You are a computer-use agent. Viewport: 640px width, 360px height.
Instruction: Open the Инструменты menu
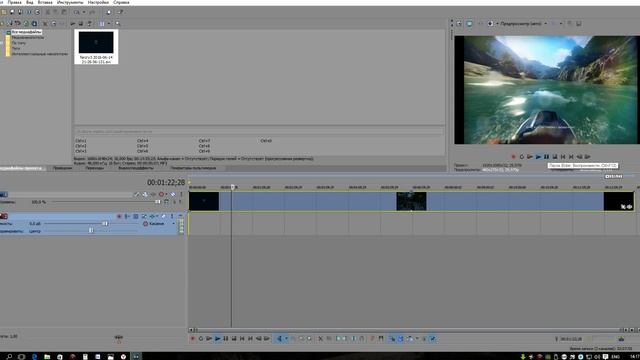70,2
